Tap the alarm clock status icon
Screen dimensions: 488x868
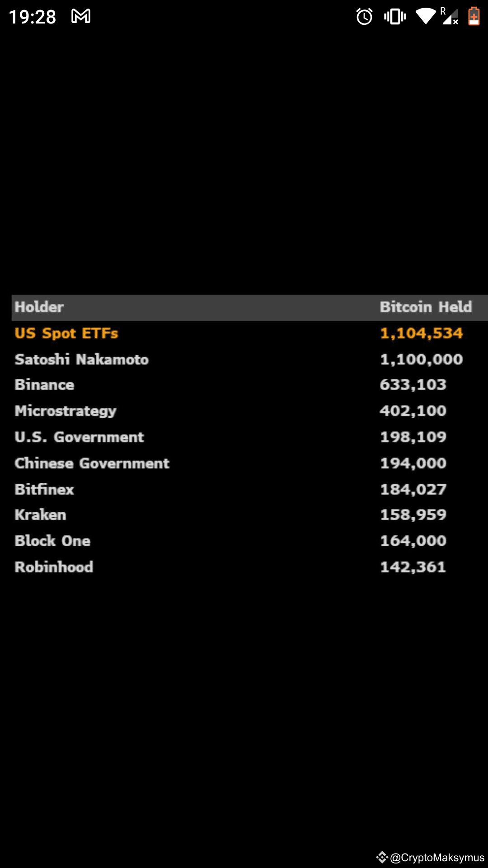(x=364, y=16)
